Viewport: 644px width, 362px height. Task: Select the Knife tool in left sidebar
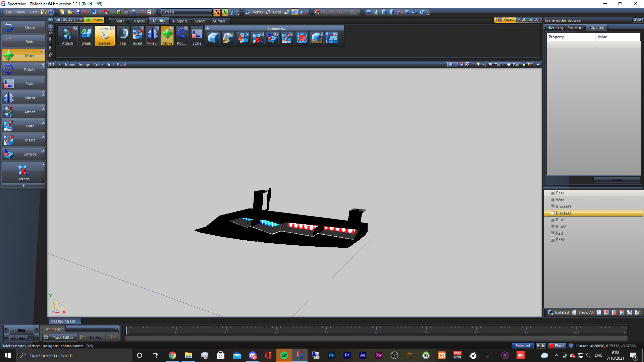23,126
